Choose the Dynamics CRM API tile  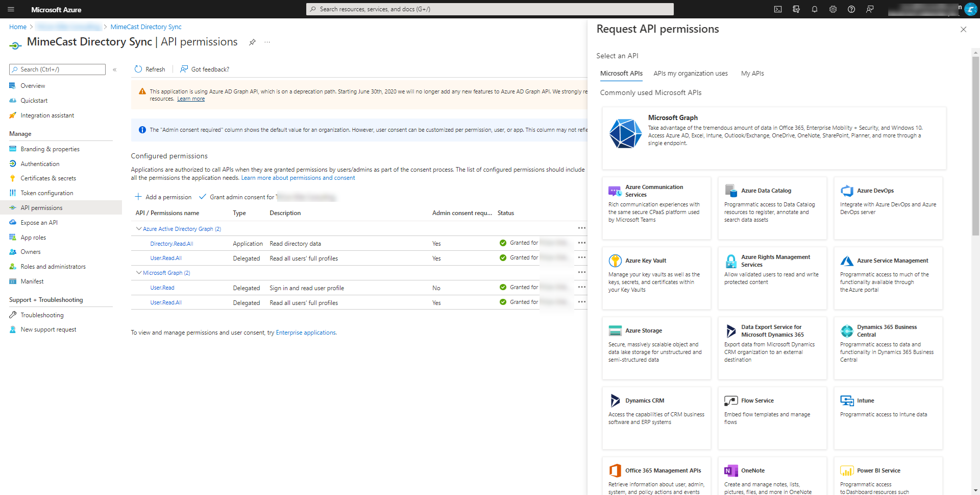[x=656, y=418]
